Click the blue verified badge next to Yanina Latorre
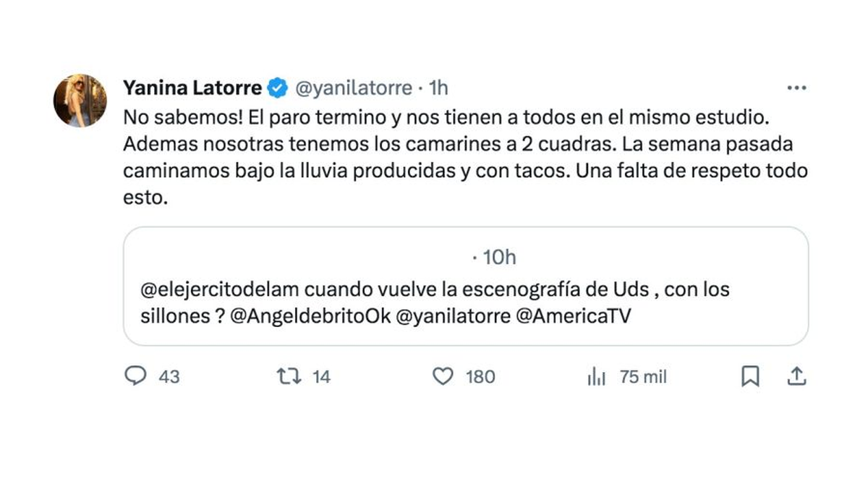Viewport: 868px width, 487px height. [276, 87]
